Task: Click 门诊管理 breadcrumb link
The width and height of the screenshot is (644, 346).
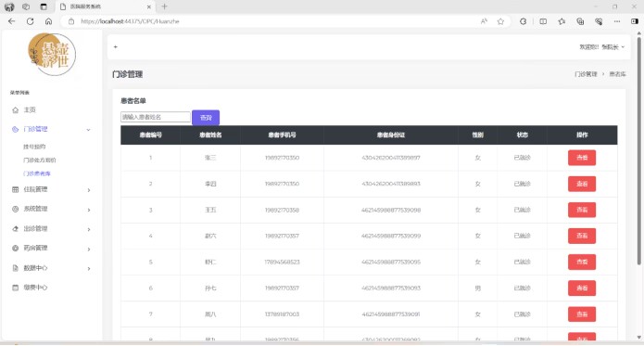Action: 586,74
